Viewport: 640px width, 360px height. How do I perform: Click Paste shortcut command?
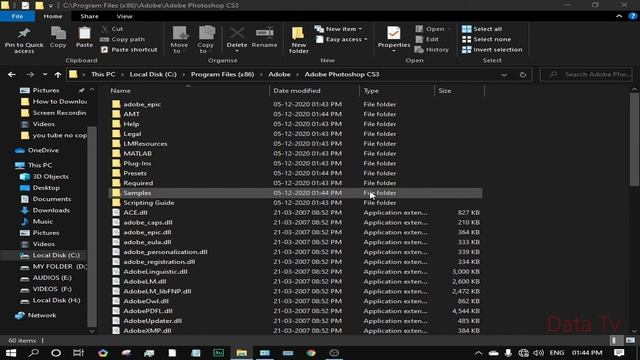coord(129,49)
